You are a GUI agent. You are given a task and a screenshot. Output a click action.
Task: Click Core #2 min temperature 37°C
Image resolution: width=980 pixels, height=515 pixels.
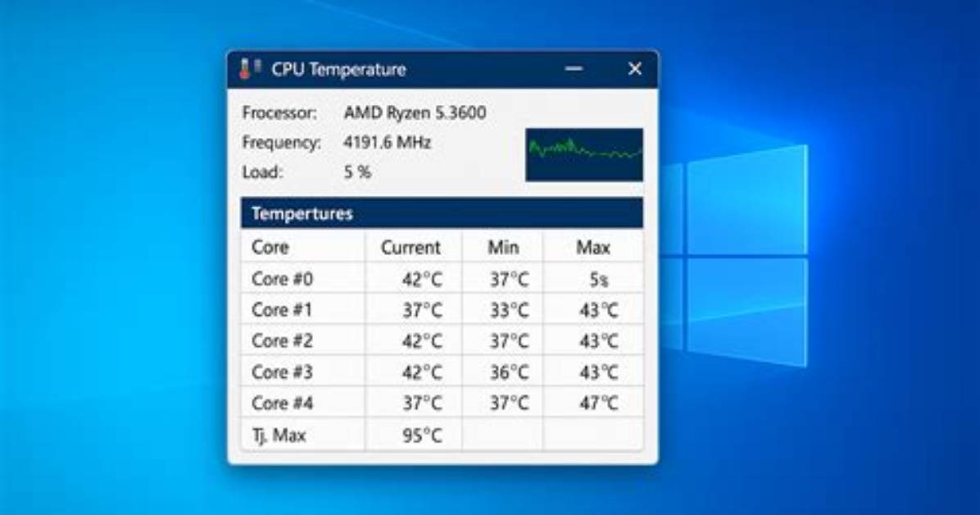[x=509, y=342]
